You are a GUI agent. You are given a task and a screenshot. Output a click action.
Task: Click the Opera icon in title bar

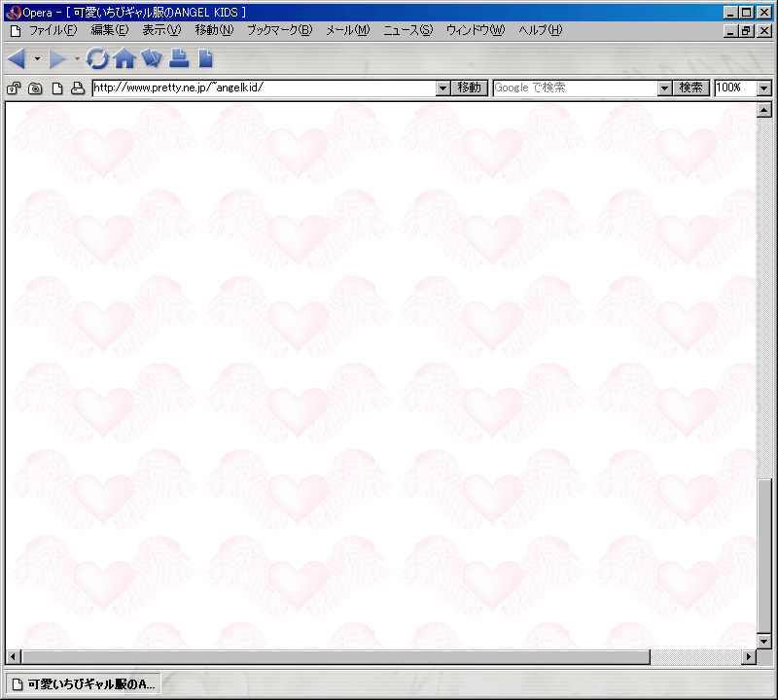coord(14,13)
